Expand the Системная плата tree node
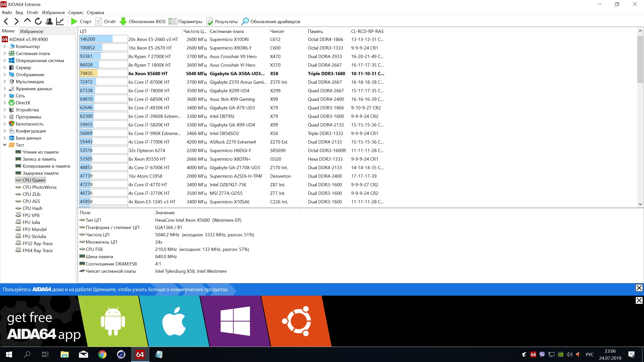The width and height of the screenshot is (644, 362). [5, 54]
